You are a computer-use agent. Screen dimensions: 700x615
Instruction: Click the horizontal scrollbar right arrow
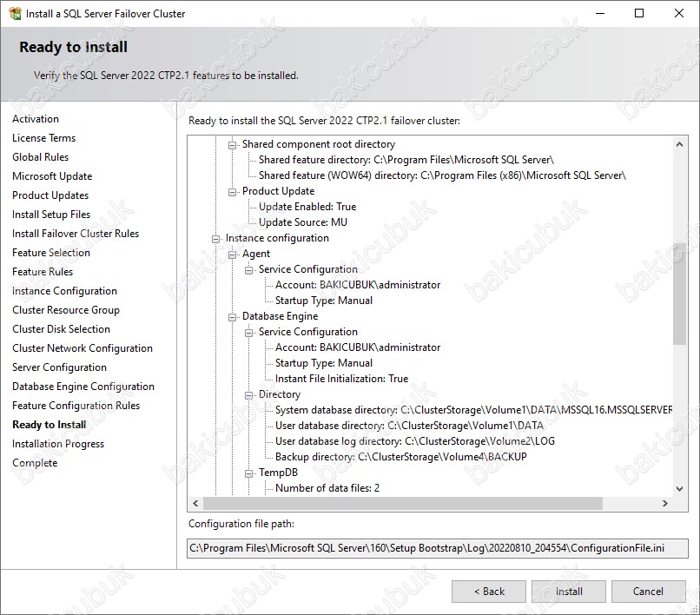665,503
